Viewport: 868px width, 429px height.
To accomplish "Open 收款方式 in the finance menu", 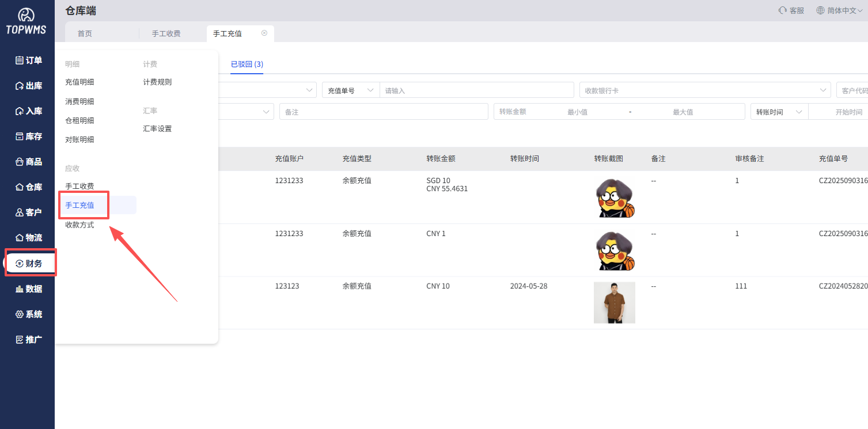I will tap(79, 225).
